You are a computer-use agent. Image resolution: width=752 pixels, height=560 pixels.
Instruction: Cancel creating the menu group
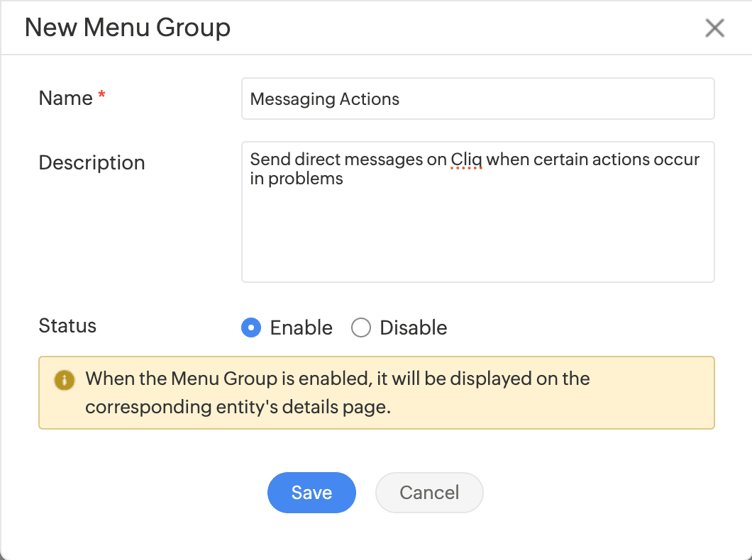click(429, 493)
